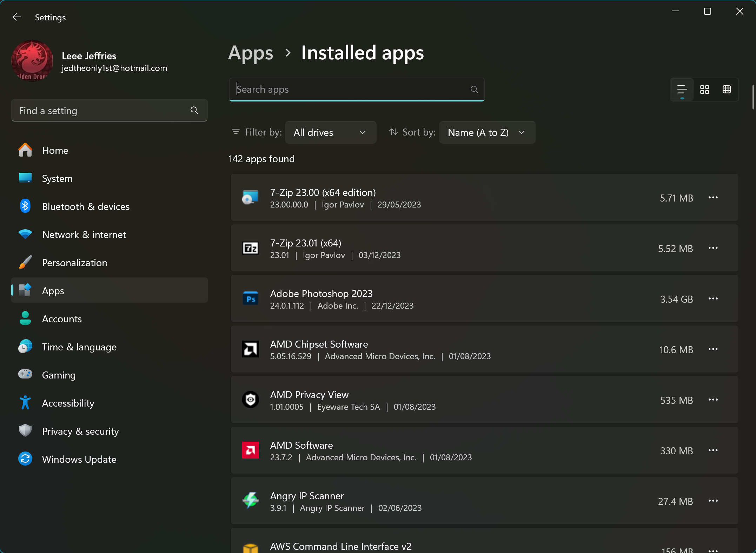Click the Search apps input field
The width and height of the screenshot is (756, 553).
pos(357,90)
